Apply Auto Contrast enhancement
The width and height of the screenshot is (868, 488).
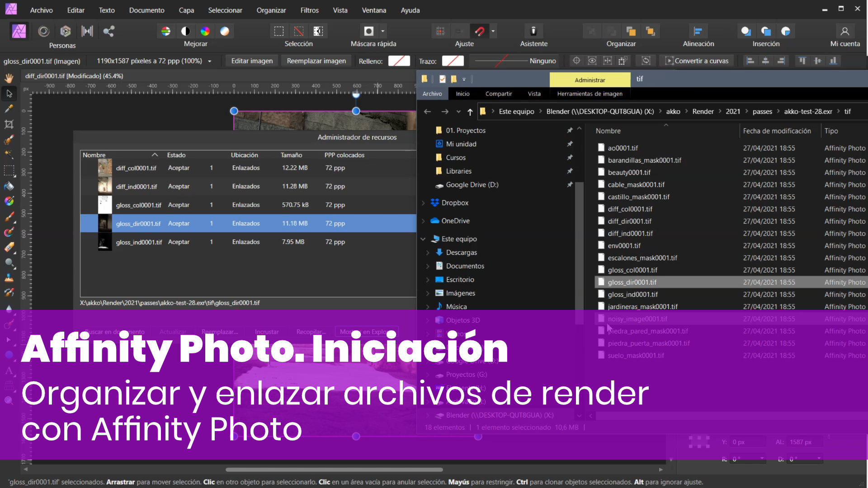point(185,31)
